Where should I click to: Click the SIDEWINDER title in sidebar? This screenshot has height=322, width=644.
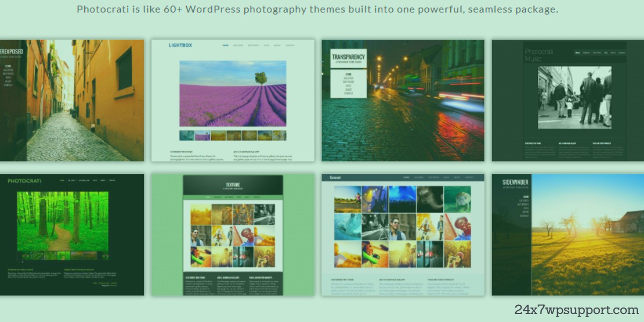(x=515, y=182)
